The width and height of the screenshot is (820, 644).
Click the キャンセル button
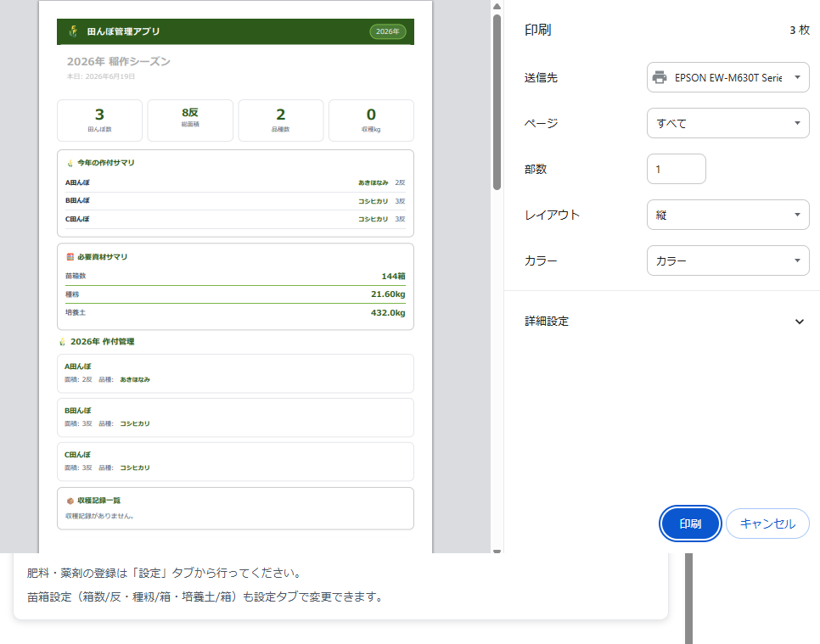click(767, 524)
